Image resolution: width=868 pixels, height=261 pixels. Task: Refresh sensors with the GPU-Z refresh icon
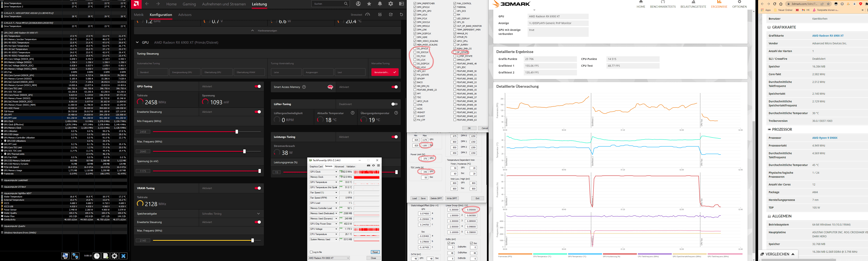(373, 165)
